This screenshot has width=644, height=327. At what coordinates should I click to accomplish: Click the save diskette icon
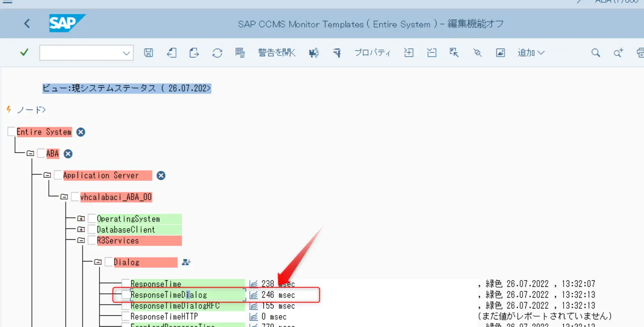click(148, 53)
